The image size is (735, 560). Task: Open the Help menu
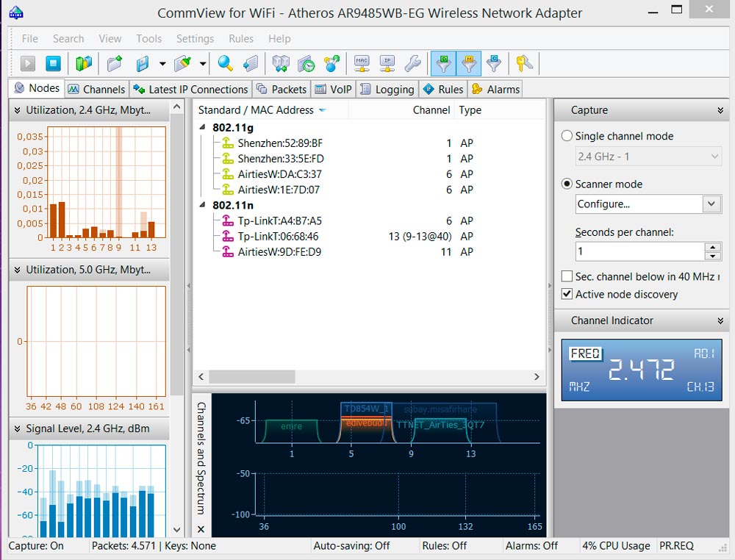tap(279, 38)
